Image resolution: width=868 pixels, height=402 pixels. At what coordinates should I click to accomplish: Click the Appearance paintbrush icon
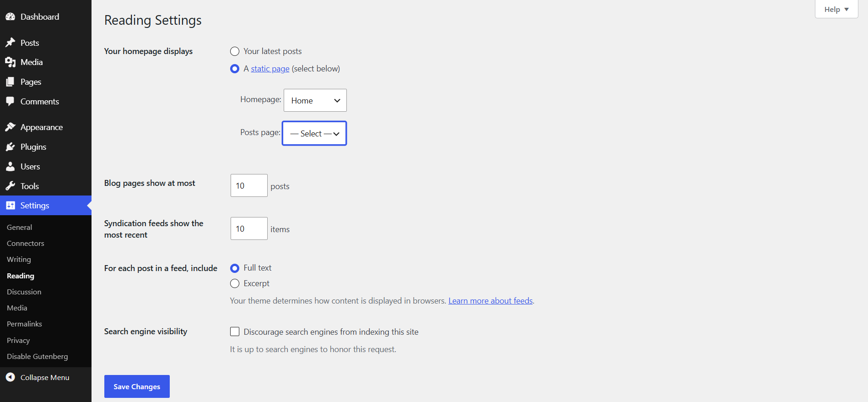[10, 127]
